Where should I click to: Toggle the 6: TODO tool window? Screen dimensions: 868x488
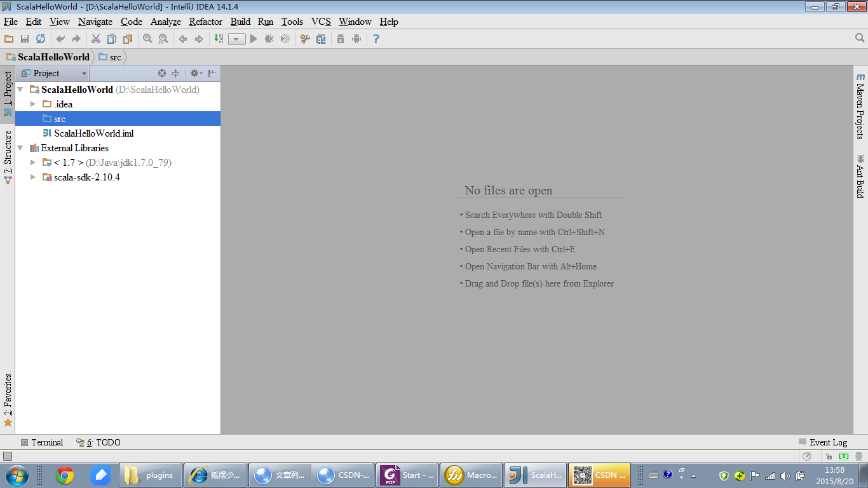[x=98, y=442]
